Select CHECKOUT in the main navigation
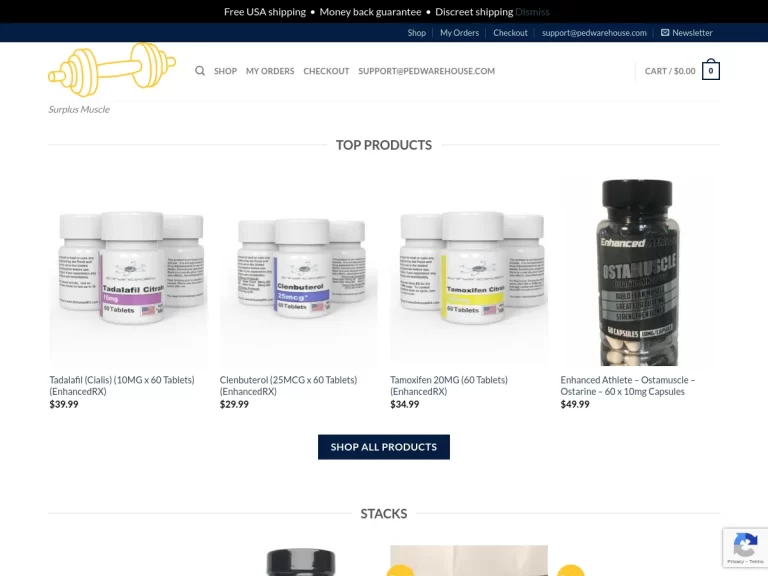 pos(326,71)
